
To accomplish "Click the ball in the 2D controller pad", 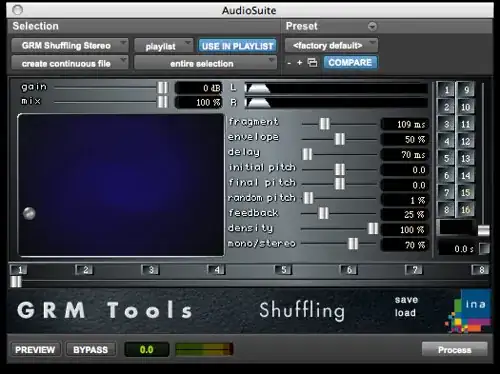I will pos(29,213).
